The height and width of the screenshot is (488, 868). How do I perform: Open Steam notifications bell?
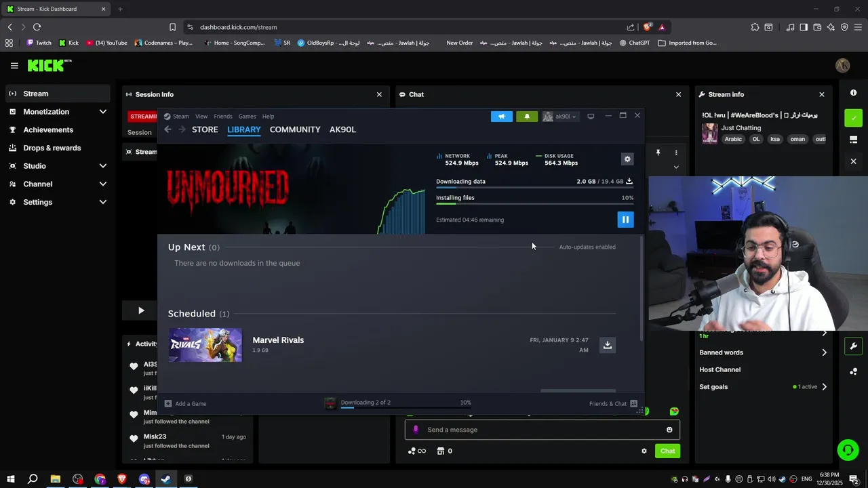527,117
